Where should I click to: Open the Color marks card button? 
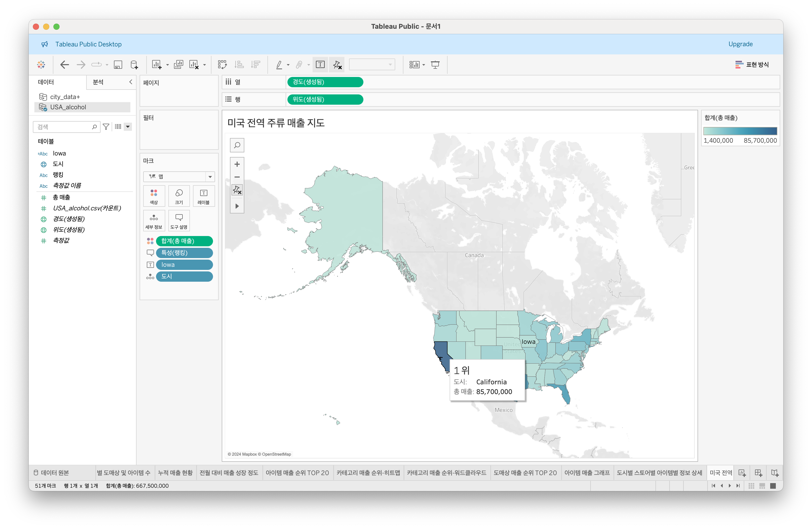point(154,196)
